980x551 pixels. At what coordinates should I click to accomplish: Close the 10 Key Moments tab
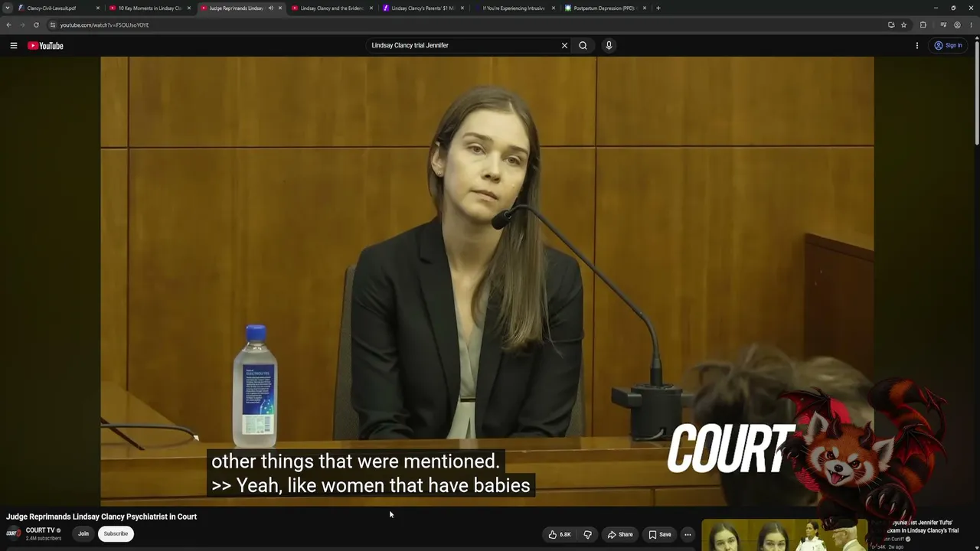(x=189, y=8)
